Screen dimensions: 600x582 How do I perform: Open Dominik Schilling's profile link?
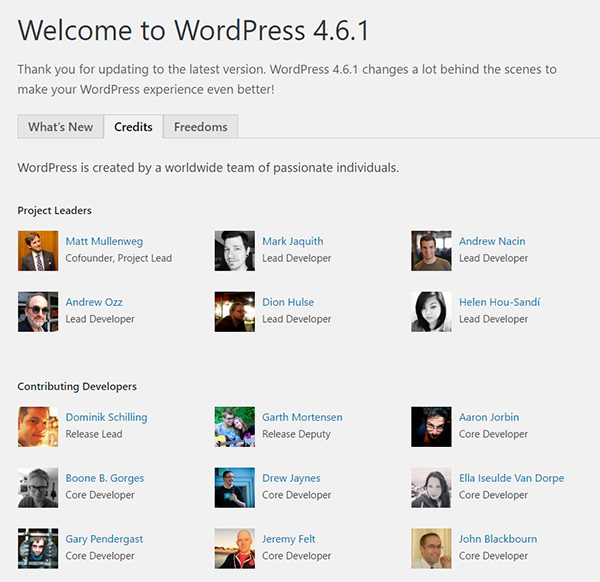[106, 417]
